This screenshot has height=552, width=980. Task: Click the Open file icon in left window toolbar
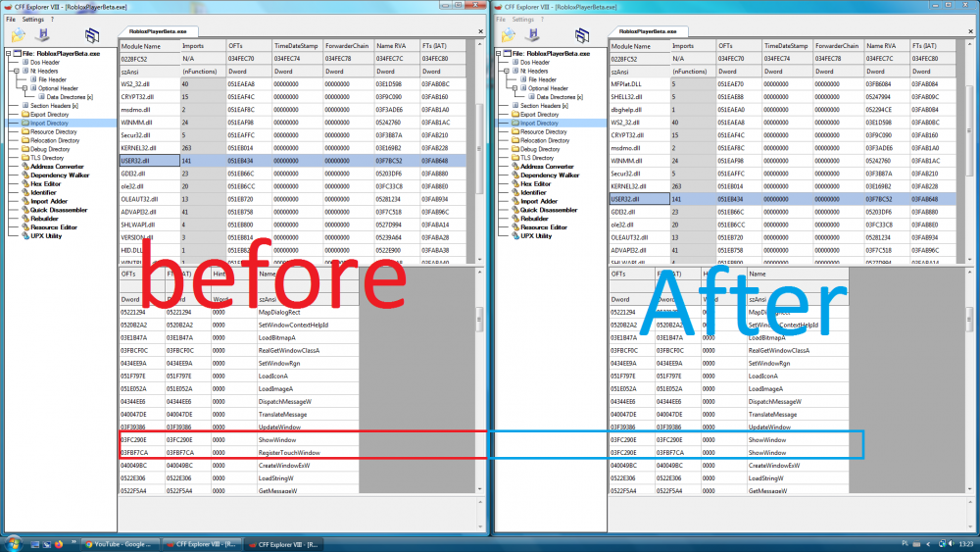coord(16,36)
